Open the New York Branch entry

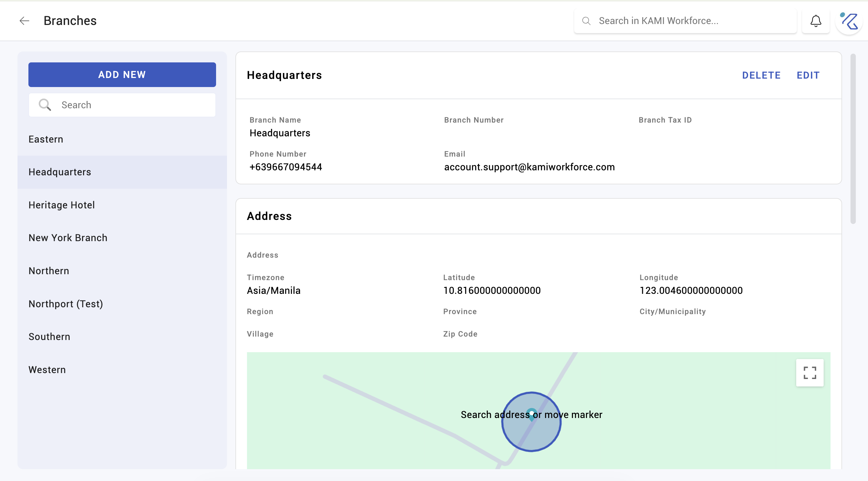click(x=122, y=238)
